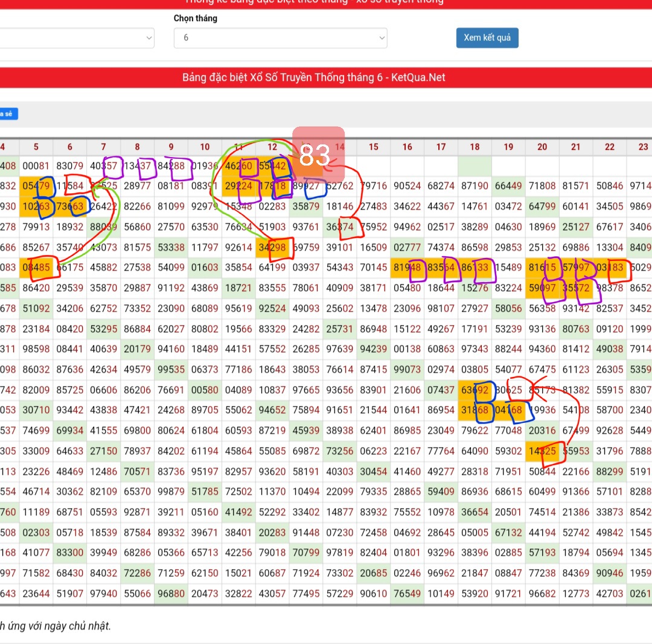Click the column header for day 22
The image size is (652, 644).
(610, 147)
